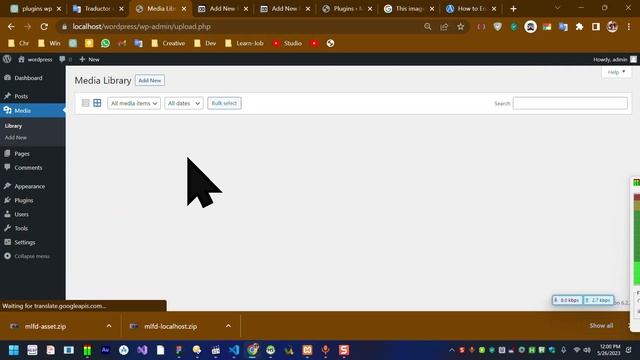640x360 pixels.
Task: Open the mlfd-localhost.zip download
Action: coord(171,327)
